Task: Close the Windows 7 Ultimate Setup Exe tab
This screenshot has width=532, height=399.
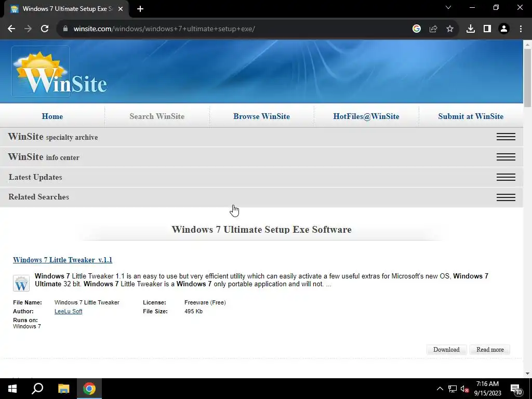Action: [x=121, y=9]
